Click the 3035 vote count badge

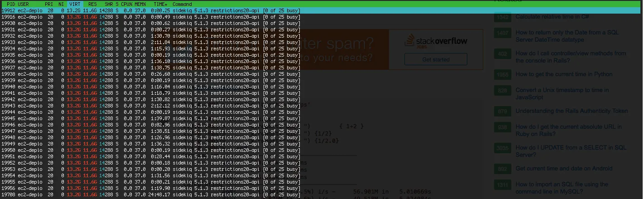pos(502,148)
